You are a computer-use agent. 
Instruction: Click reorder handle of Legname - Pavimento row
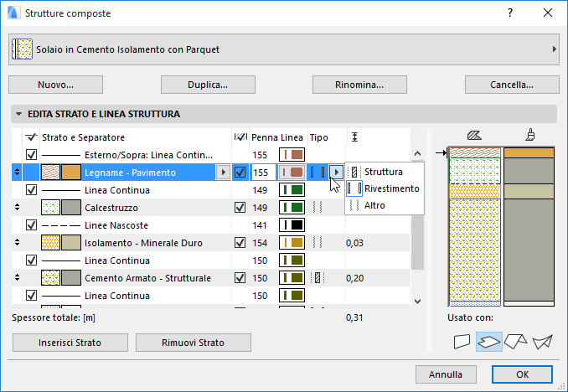[17, 173]
